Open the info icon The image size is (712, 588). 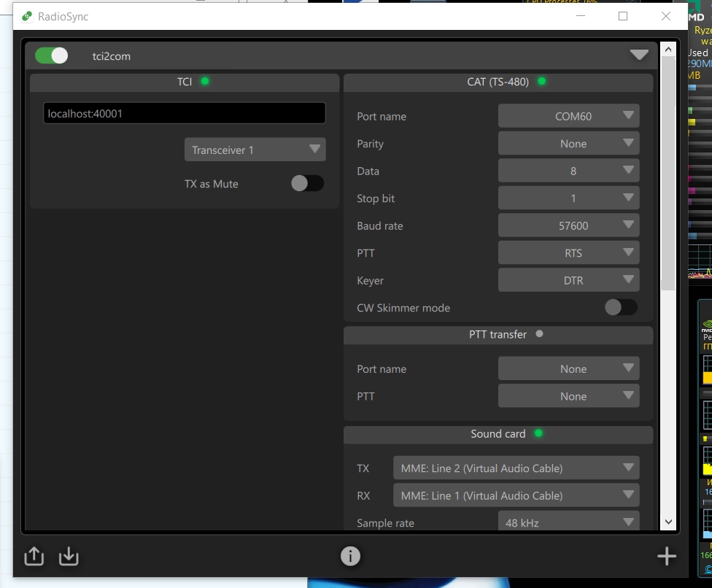tap(350, 557)
